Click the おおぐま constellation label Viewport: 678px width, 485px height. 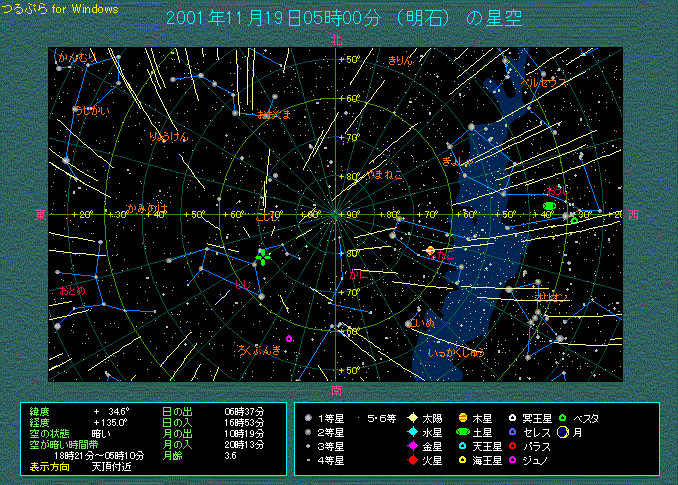tap(273, 115)
